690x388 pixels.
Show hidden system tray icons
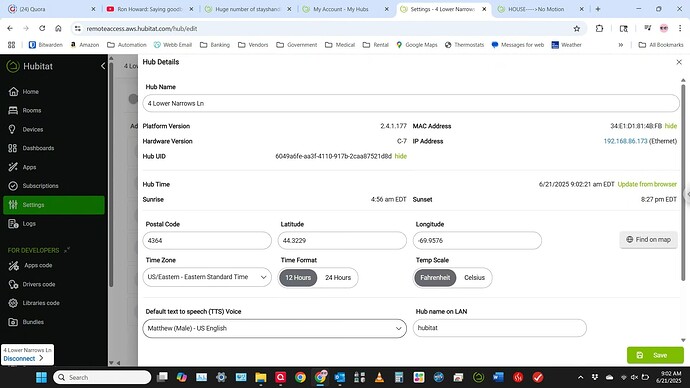pos(580,377)
